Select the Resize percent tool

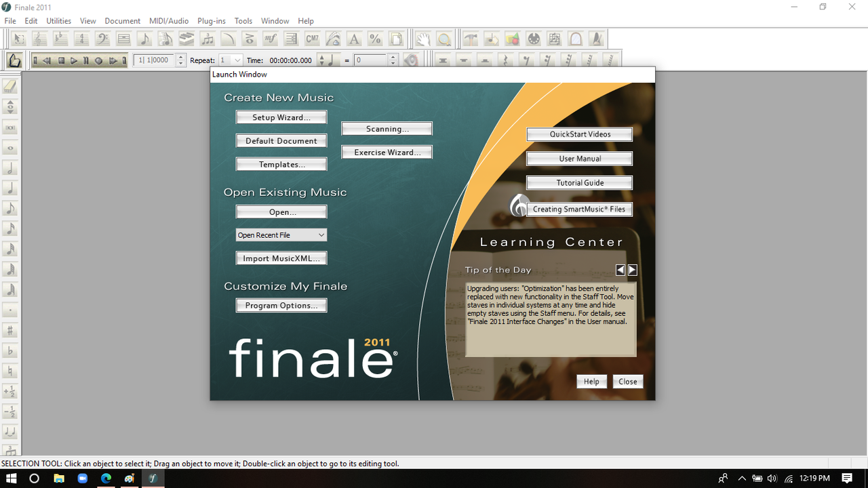pyautogui.click(x=375, y=39)
